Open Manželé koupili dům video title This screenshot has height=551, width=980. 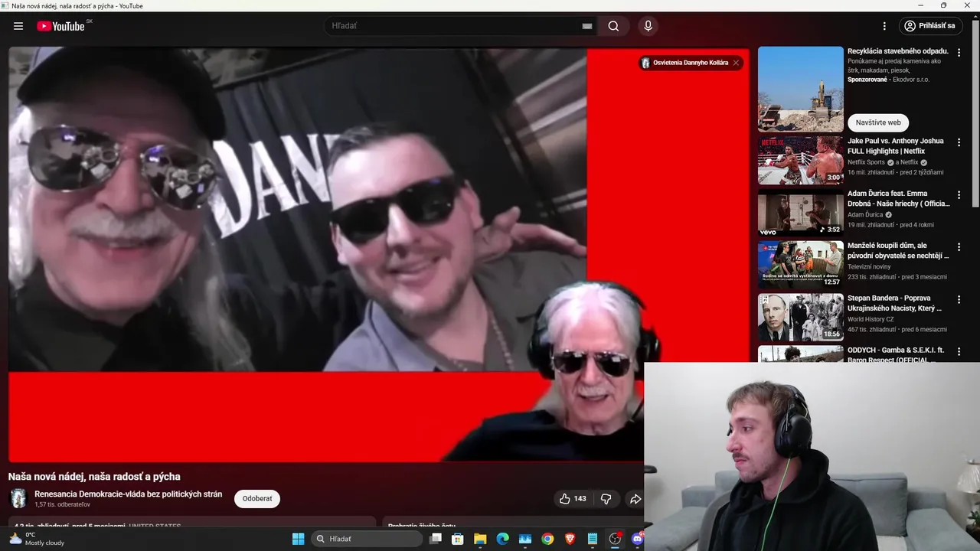click(898, 251)
